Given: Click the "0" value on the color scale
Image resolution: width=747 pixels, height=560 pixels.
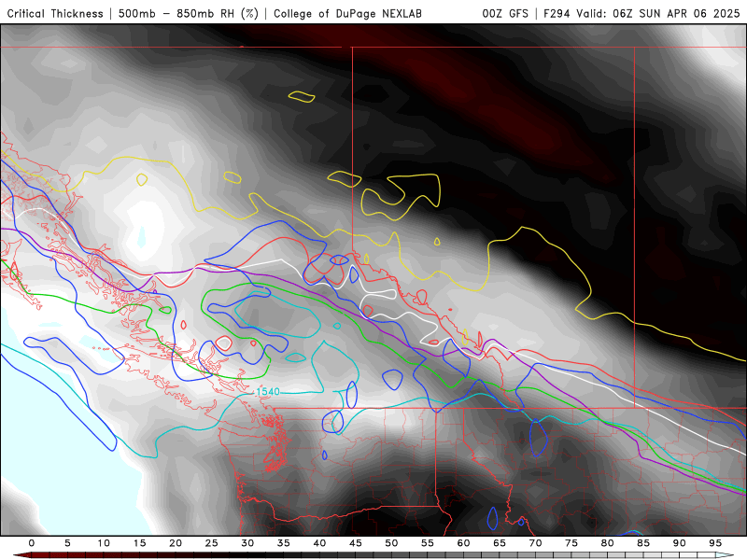Looking at the screenshot, I should click(x=32, y=543).
